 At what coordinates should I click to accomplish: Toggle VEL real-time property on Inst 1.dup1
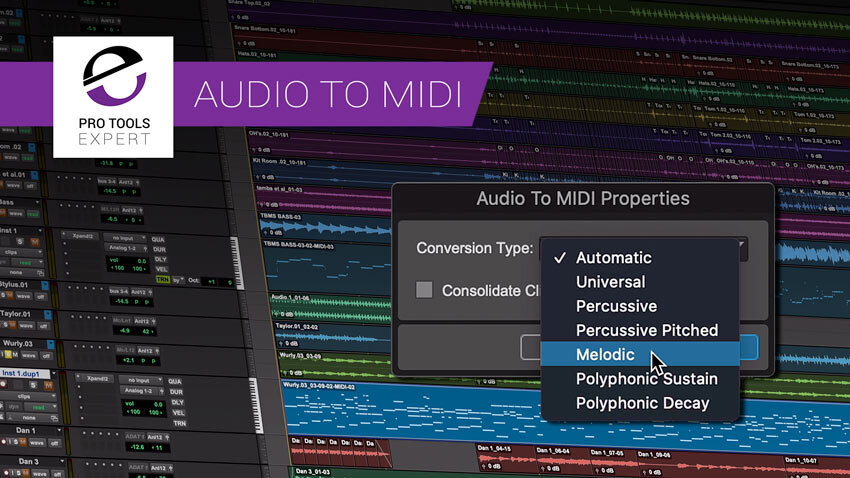click(x=178, y=412)
